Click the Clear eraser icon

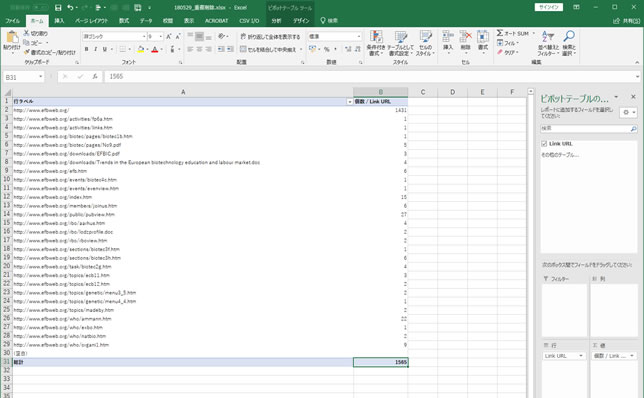(x=500, y=52)
